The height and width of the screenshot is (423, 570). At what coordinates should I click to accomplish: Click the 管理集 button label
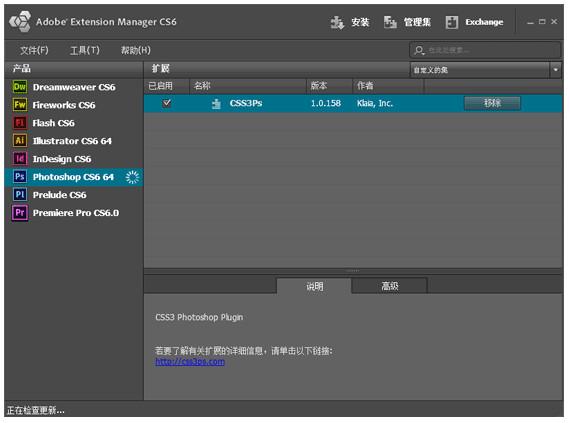pos(417,22)
